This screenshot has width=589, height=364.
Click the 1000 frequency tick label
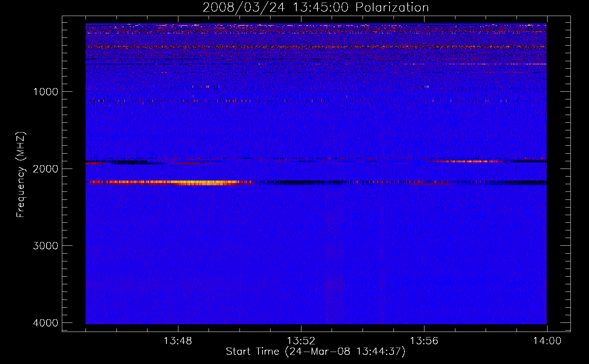46,91
